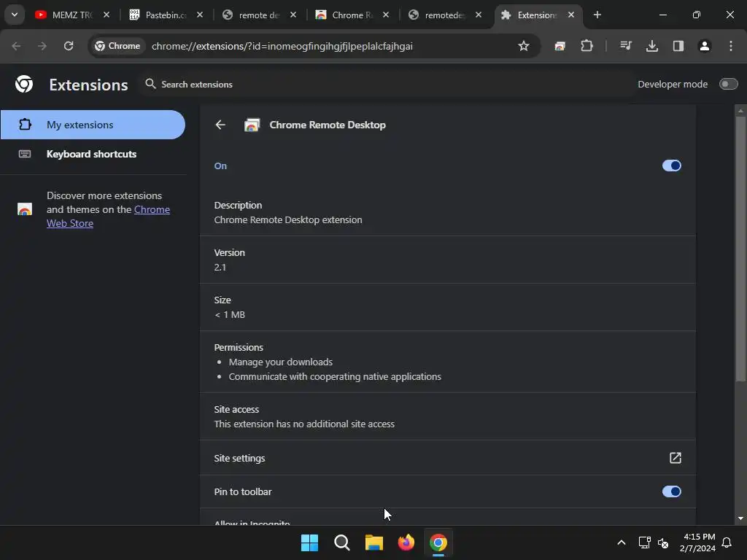The height and width of the screenshot is (560, 747).
Task: Launch Firefox from the taskbar
Action: [406, 542]
